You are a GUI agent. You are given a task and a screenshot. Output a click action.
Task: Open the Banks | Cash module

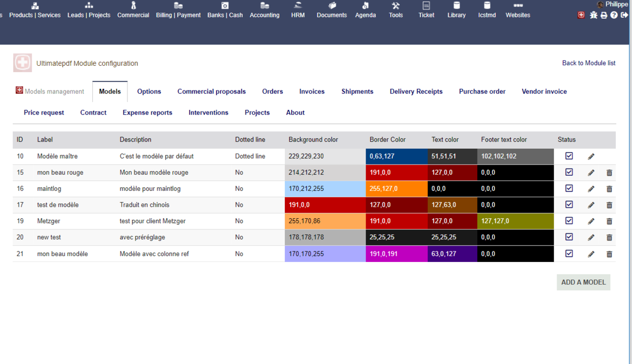click(225, 10)
